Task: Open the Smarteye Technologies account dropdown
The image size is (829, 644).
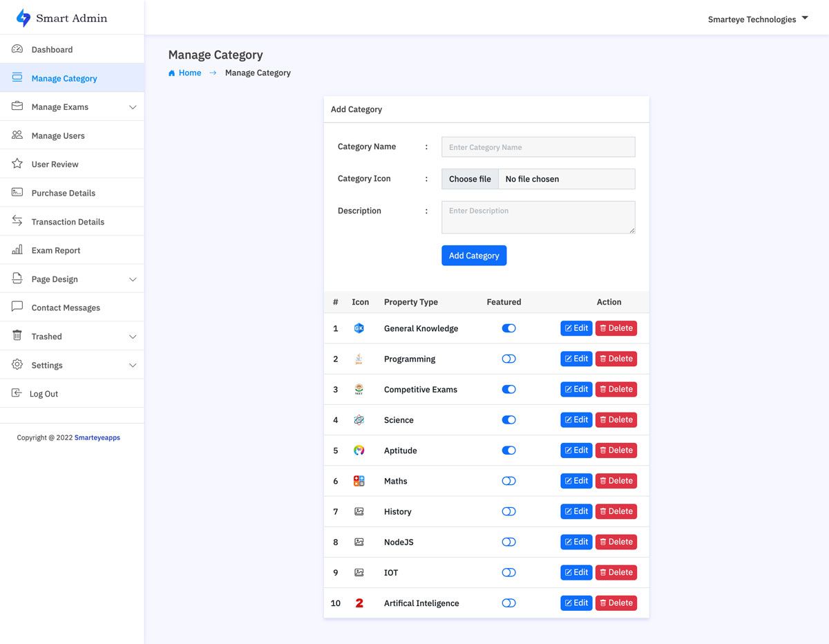Action: click(x=757, y=19)
